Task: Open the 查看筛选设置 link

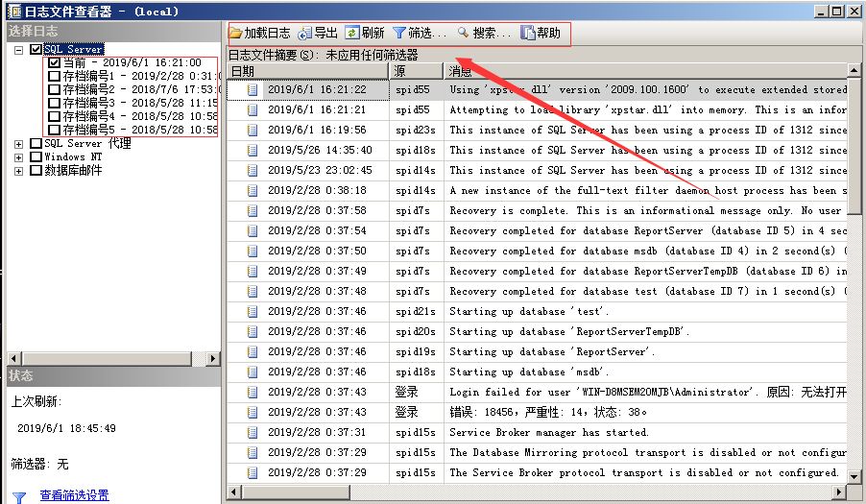Action: [74, 495]
